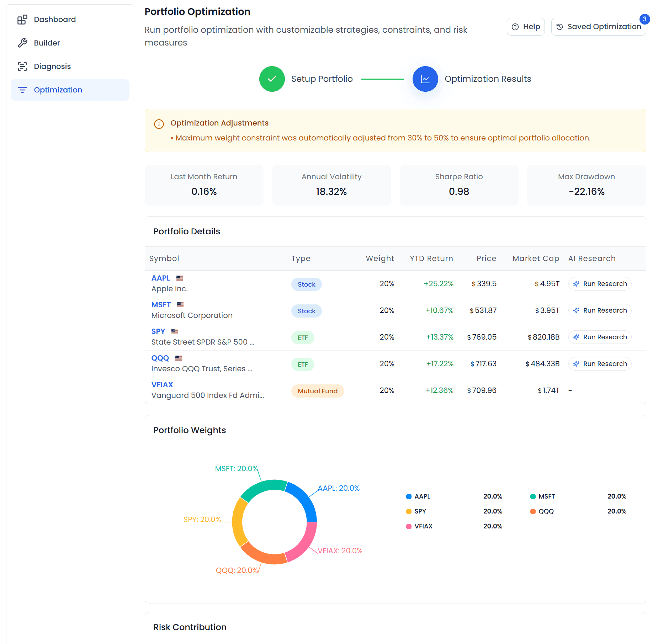Screen dimensions: 658x644
Task: Click the green MSFT legend dot
Action: (x=533, y=497)
